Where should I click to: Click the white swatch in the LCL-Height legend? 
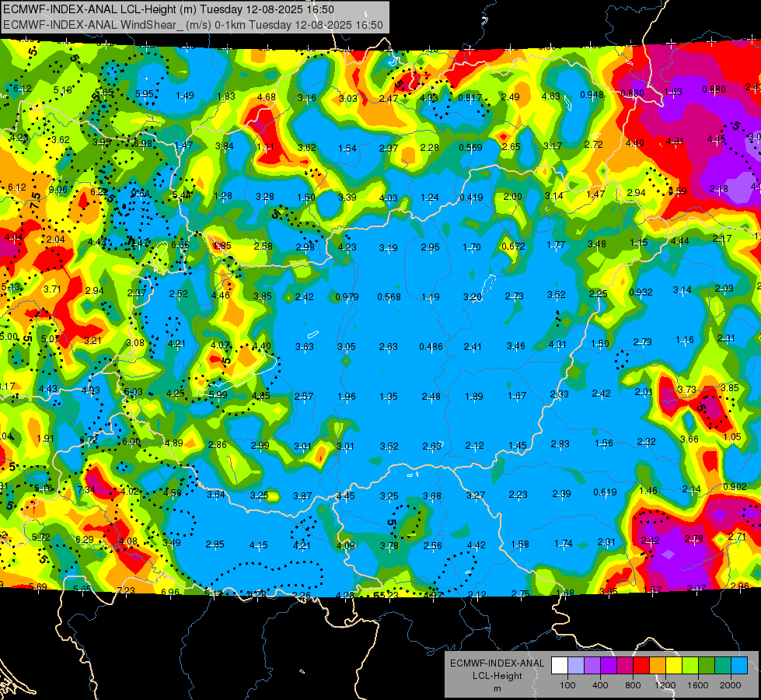point(560,666)
